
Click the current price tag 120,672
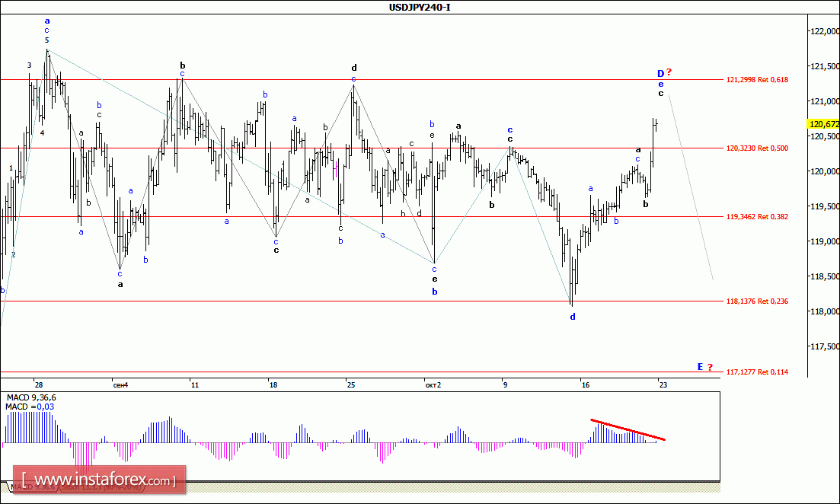(824, 124)
